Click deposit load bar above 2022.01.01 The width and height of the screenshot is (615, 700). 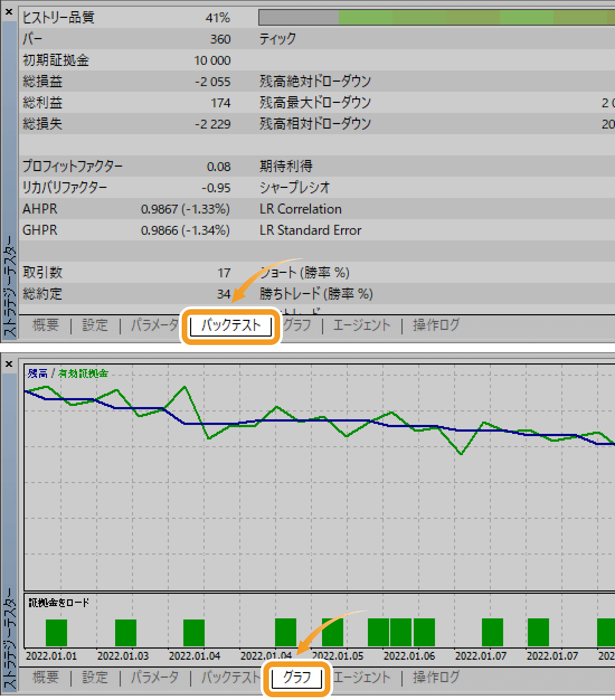coord(56,633)
